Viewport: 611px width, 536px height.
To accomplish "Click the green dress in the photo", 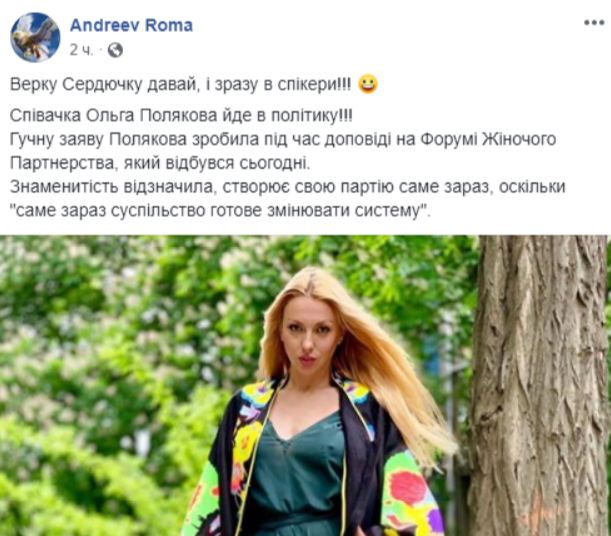I will click(296, 479).
